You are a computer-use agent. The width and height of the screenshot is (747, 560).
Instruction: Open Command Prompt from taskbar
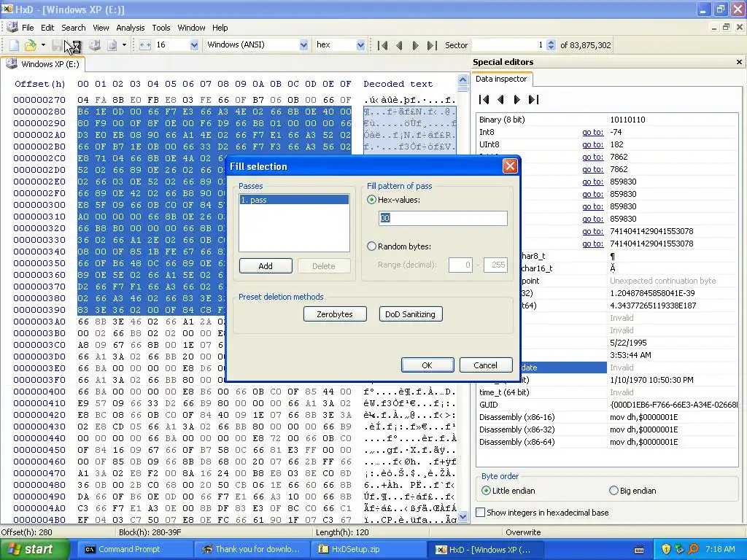pyautogui.click(x=135, y=550)
